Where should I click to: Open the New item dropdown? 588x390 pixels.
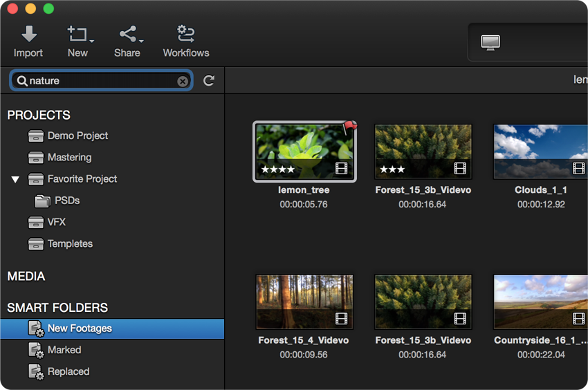[78, 41]
